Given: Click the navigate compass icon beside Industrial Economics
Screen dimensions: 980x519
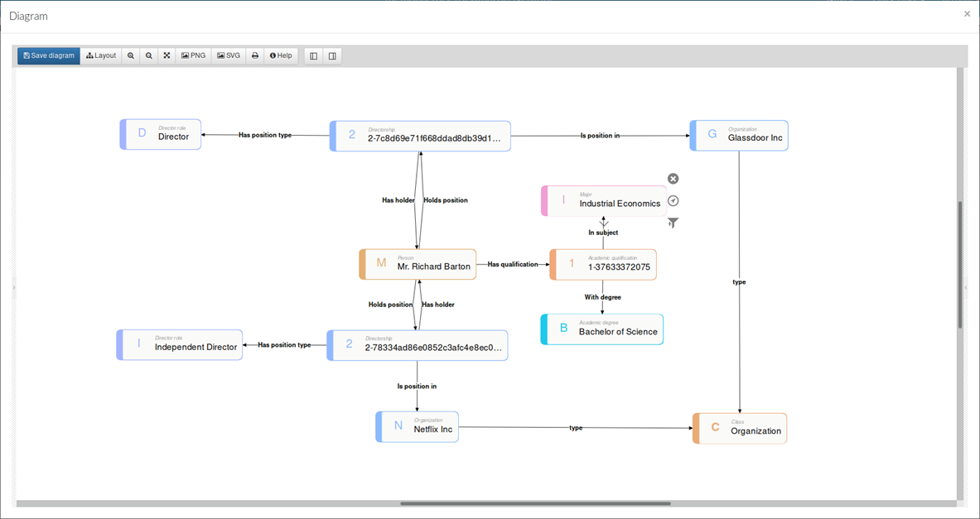Looking at the screenshot, I should point(673,200).
